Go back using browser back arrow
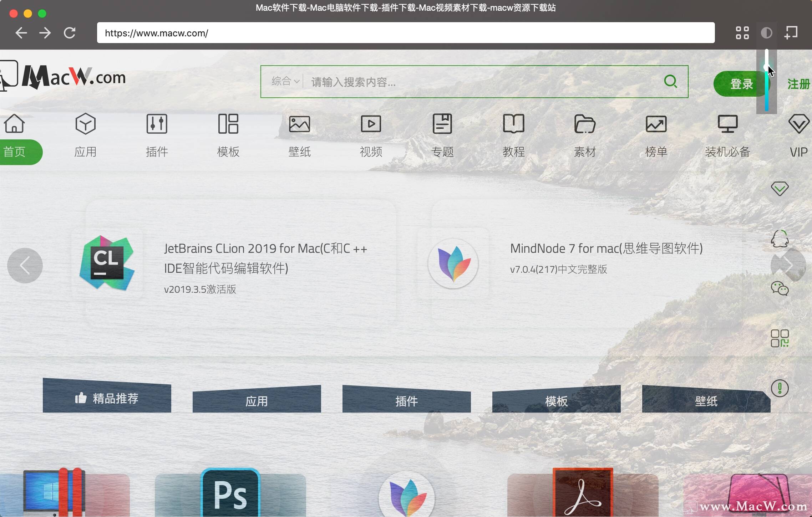Image resolution: width=812 pixels, height=517 pixels. click(21, 33)
